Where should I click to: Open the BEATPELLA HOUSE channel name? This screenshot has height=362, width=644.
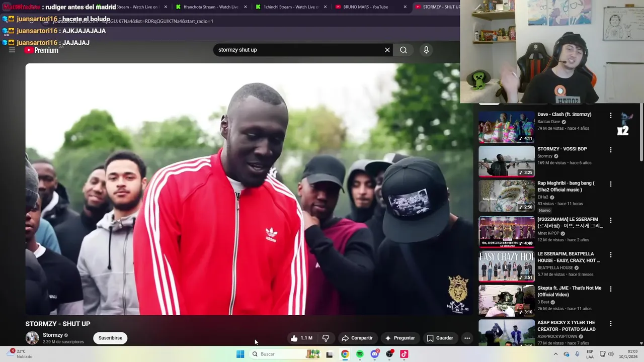tap(555, 268)
